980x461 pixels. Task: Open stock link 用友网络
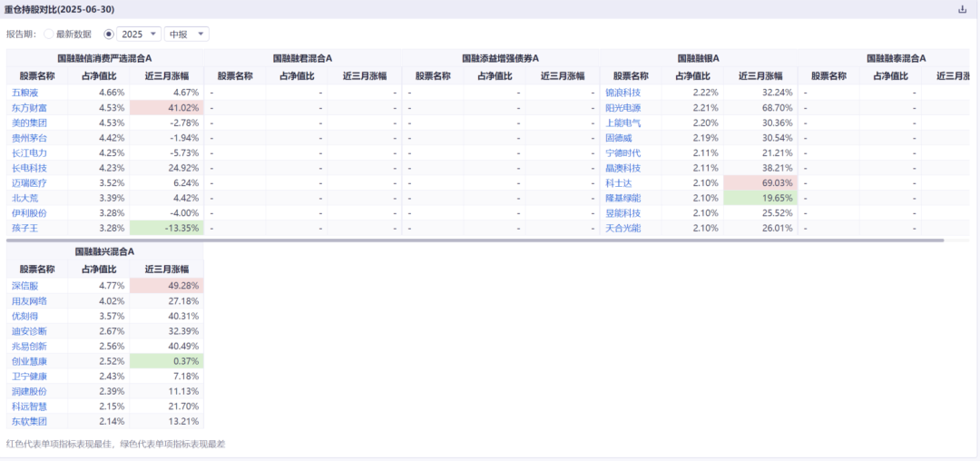29,300
